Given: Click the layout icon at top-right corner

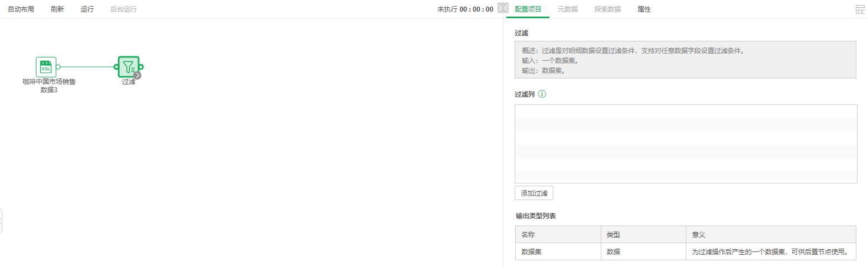Looking at the screenshot, I should point(860,9).
